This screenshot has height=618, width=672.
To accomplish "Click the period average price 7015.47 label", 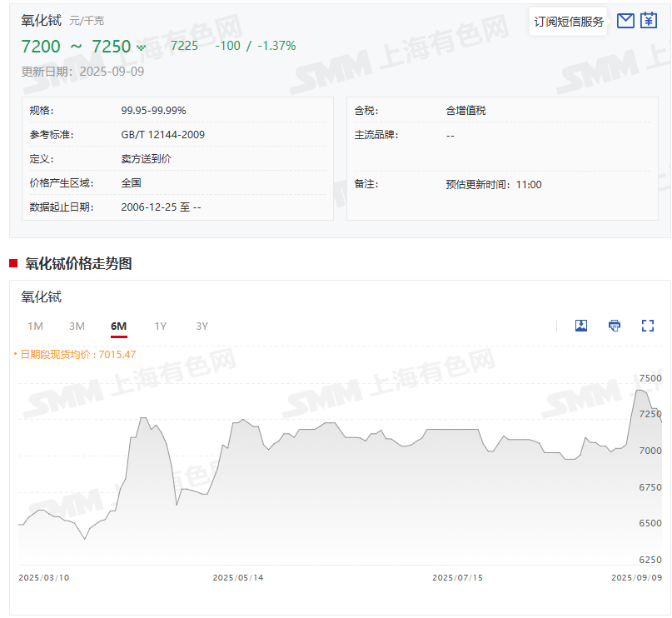I will coord(78,355).
